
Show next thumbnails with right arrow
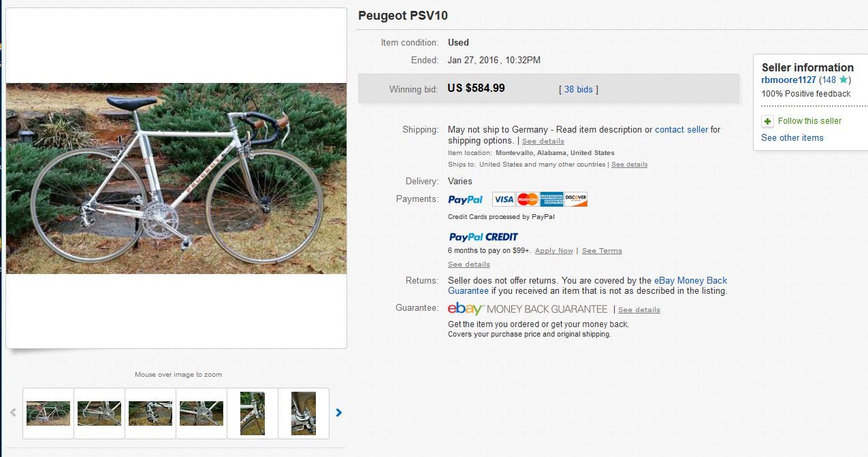(x=339, y=413)
